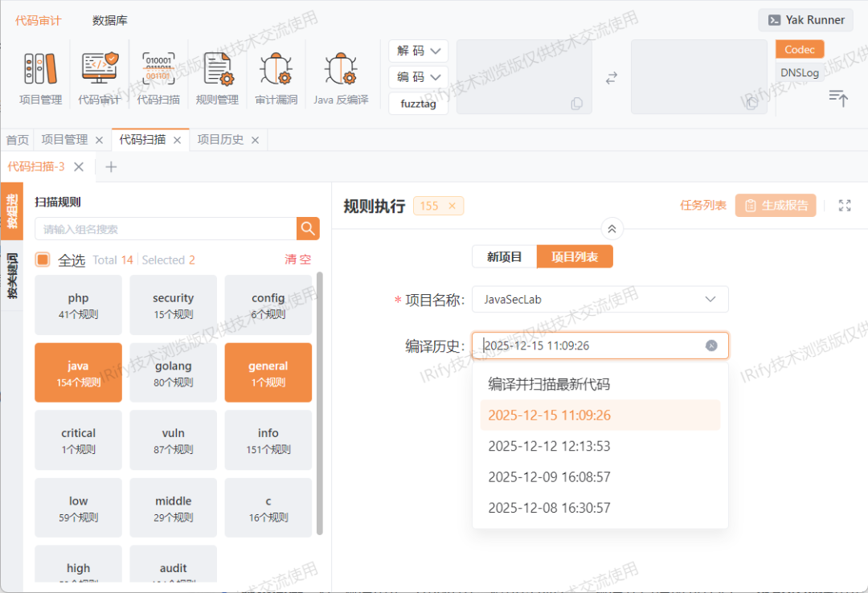Deselect the general rule group
The height and width of the screenshot is (593, 868).
tap(268, 373)
